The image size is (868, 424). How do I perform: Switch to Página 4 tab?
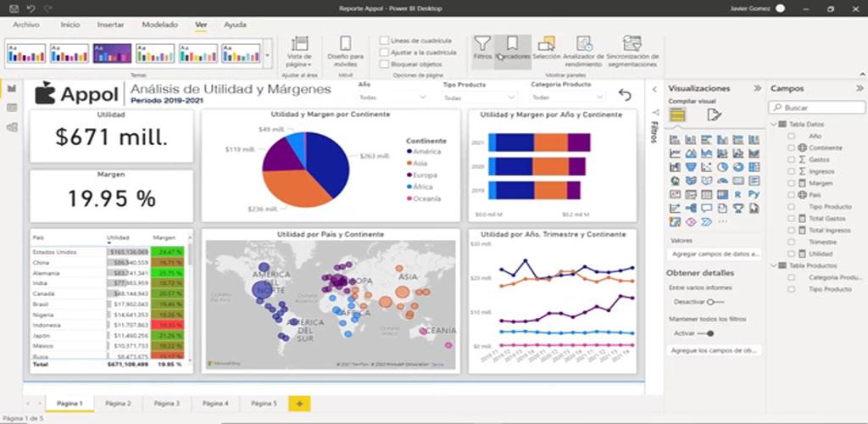click(x=215, y=404)
